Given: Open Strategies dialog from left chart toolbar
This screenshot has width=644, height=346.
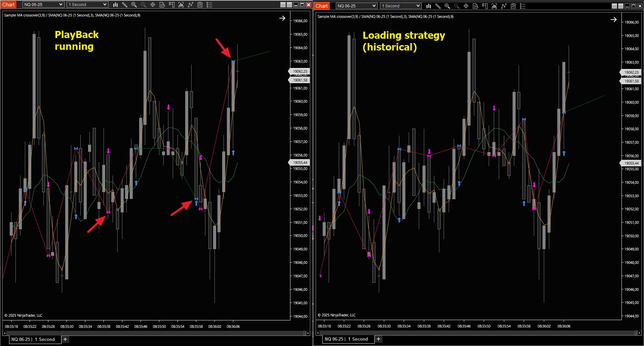Looking at the screenshot, I should [x=191, y=5].
